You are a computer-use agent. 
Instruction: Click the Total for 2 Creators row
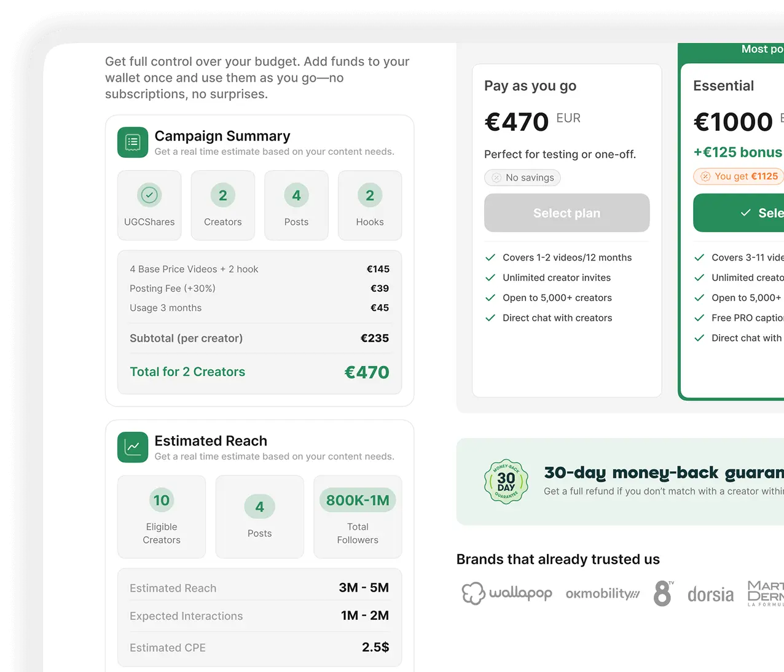point(259,372)
